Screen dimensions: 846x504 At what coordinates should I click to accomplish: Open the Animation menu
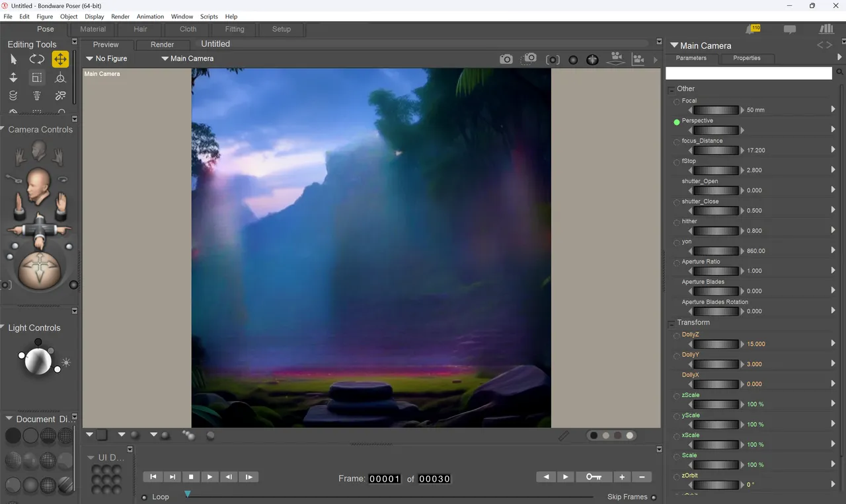(150, 17)
